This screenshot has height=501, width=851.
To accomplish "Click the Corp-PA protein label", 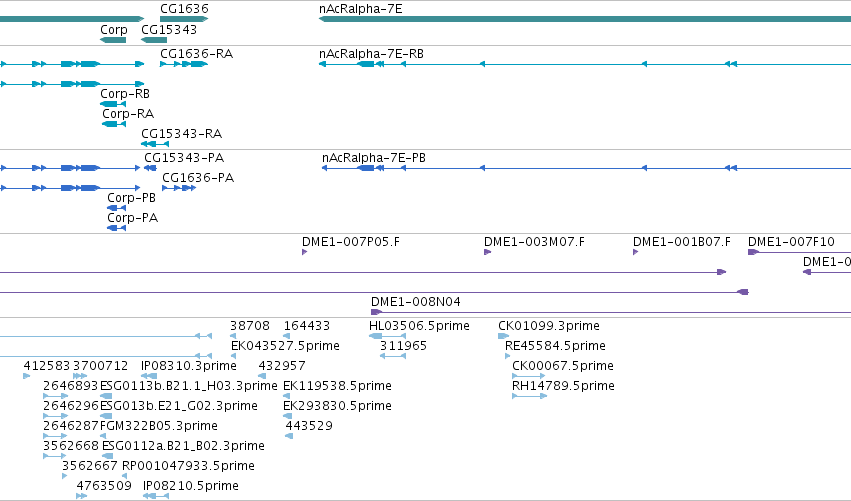I will coord(132,218).
